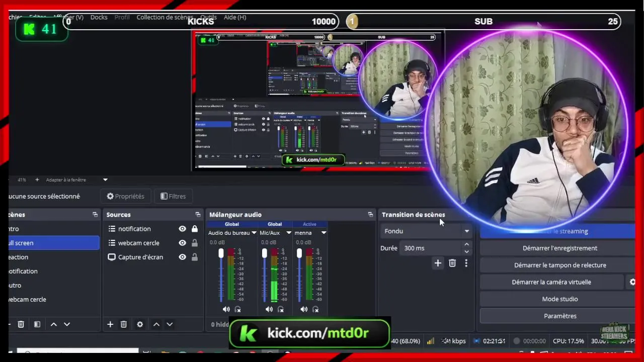Toggle visibility of Capture d'écran source

pos(182,257)
